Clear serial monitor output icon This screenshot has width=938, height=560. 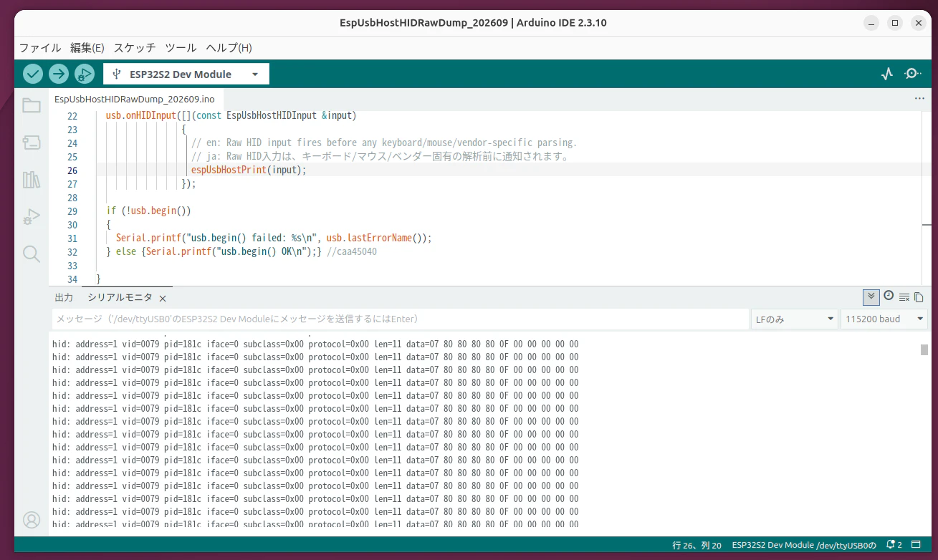904,297
